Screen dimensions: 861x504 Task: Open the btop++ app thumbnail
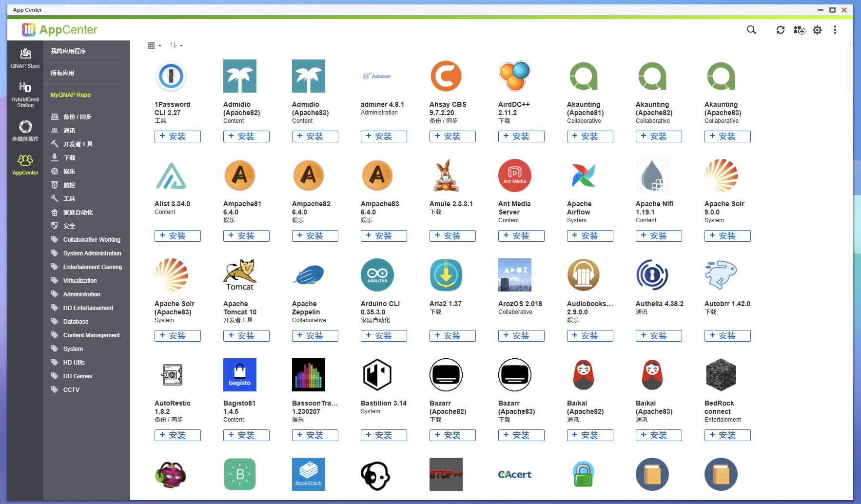(446, 474)
